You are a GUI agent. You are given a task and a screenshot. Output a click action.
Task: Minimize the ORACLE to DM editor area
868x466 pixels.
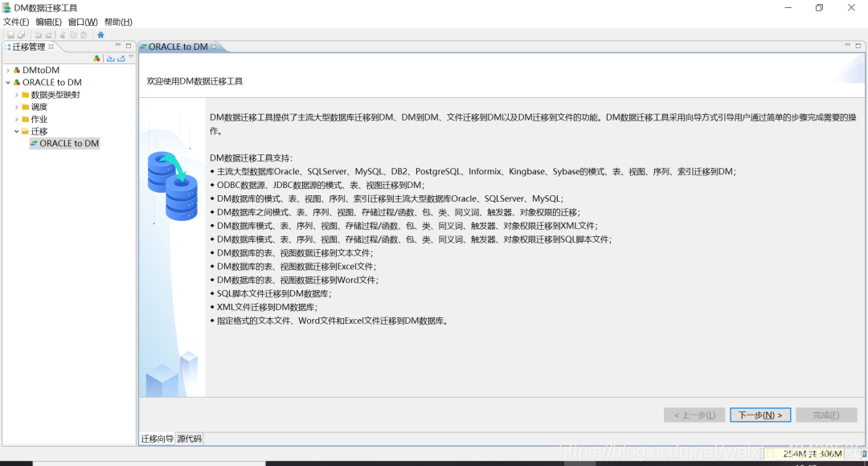[848, 45]
